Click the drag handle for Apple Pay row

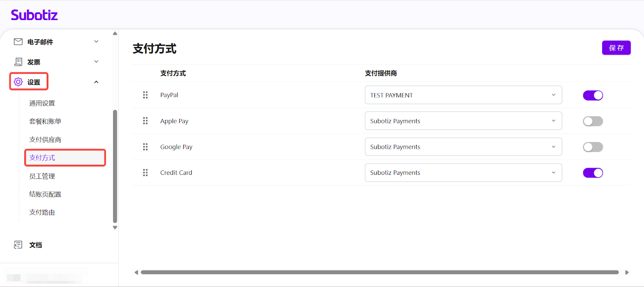coord(145,121)
